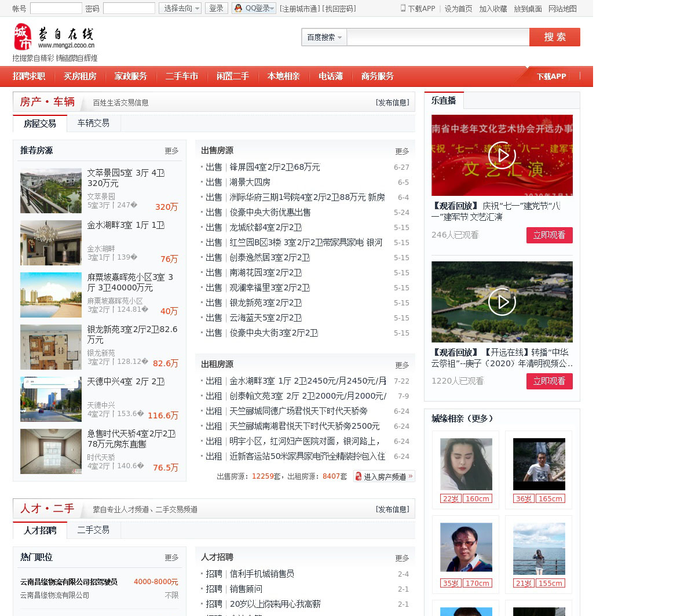The image size is (695, 616).
Task: Click 立即观看 for the 246人已观看 video
Action: point(549,235)
